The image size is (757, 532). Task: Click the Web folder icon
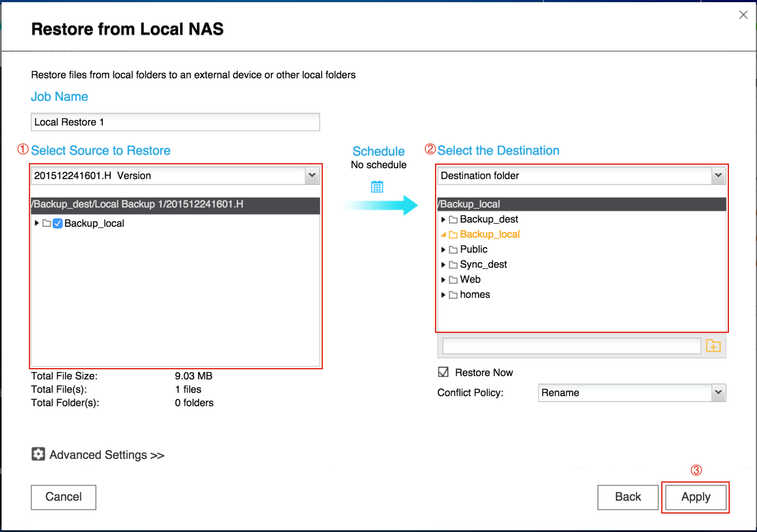pyautogui.click(x=453, y=280)
